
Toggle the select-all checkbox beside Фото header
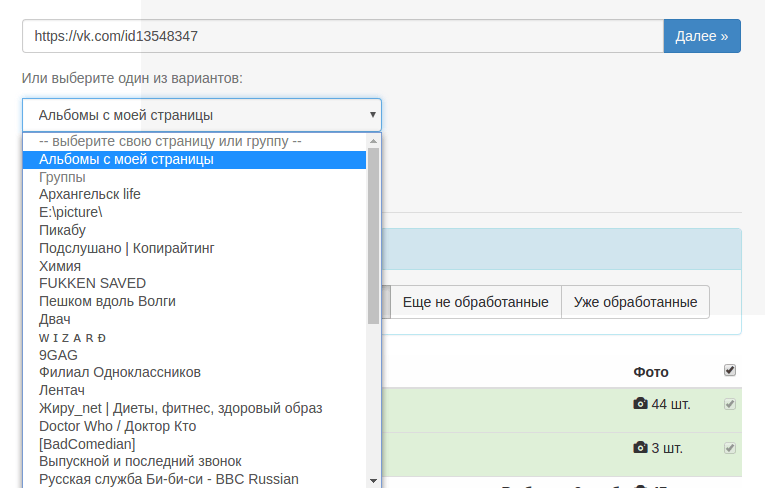pyautogui.click(x=730, y=370)
